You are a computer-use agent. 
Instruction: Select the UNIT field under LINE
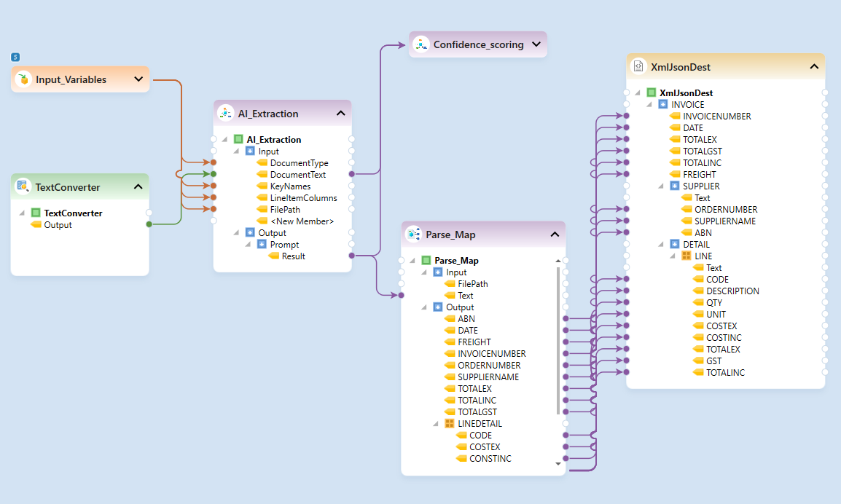[x=716, y=314]
